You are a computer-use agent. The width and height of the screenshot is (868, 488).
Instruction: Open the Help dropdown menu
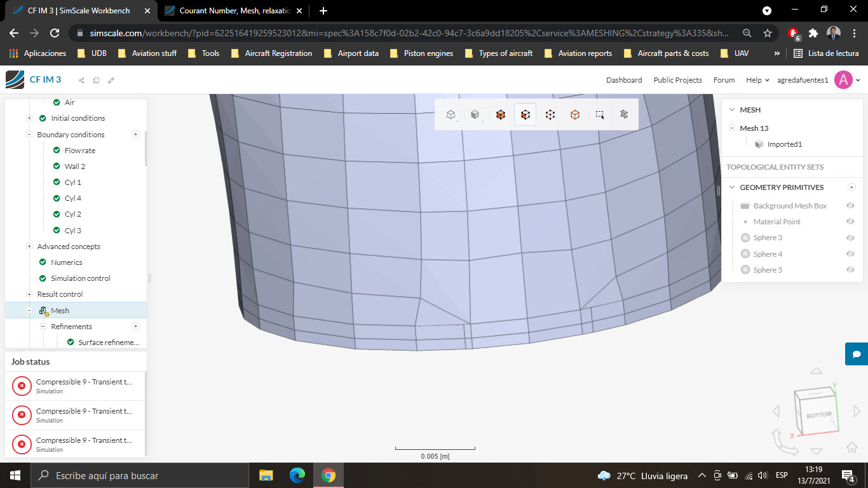coord(757,80)
